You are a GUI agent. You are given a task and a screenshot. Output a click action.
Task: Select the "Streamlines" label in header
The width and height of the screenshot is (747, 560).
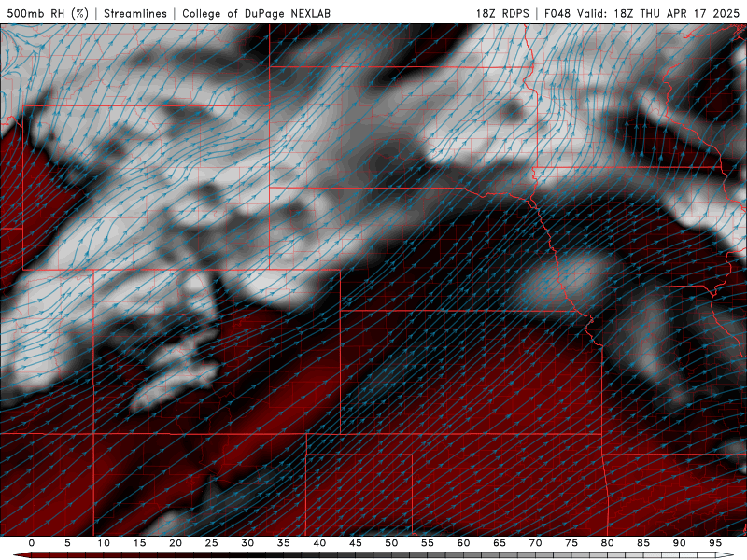point(135,13)
